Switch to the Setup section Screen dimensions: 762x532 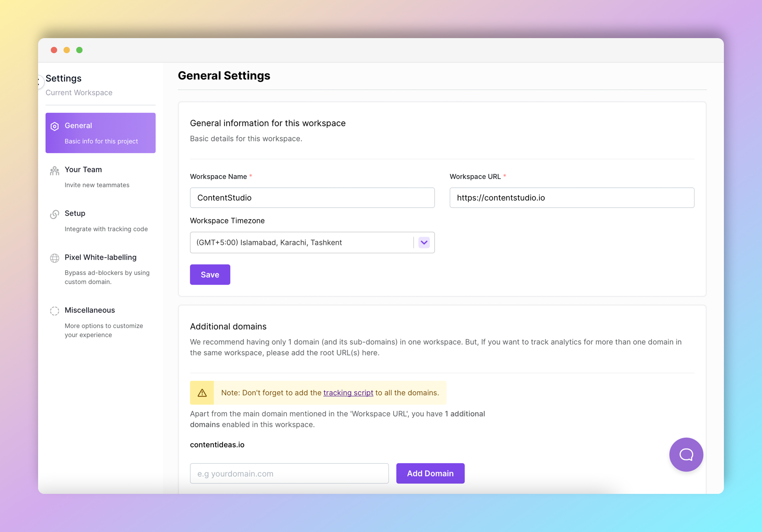point(100,221)
